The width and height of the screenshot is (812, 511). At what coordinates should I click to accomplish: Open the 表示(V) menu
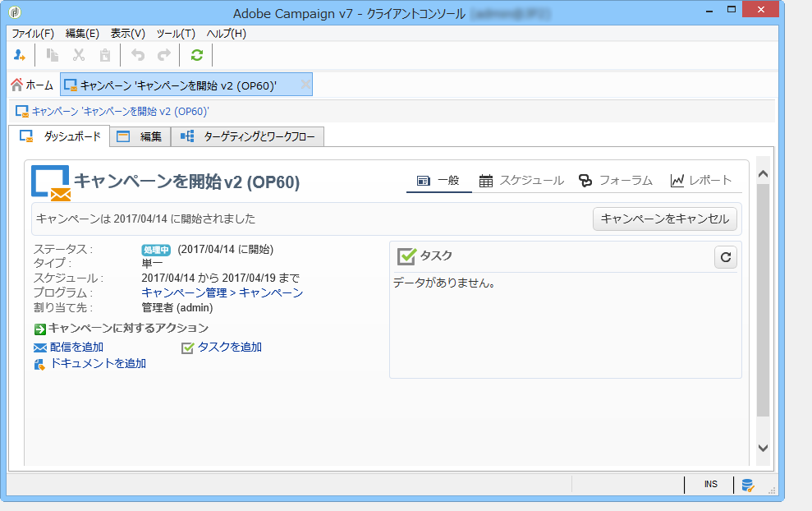click(128, 34)
